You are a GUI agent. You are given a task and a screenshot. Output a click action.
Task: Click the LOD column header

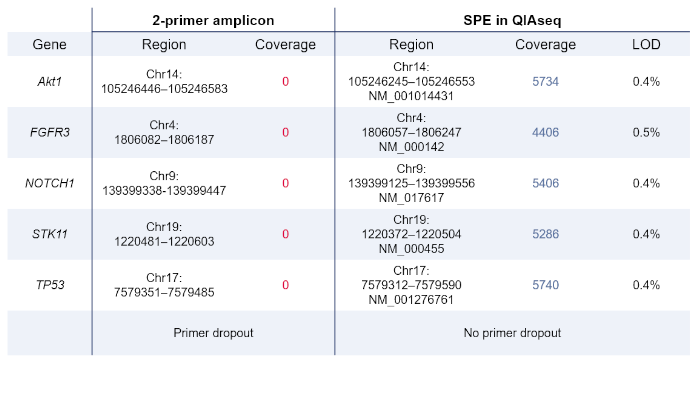646,45
